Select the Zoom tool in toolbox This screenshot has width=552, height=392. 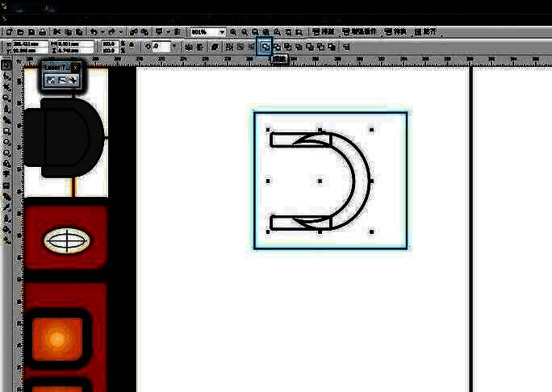point(6,98)
